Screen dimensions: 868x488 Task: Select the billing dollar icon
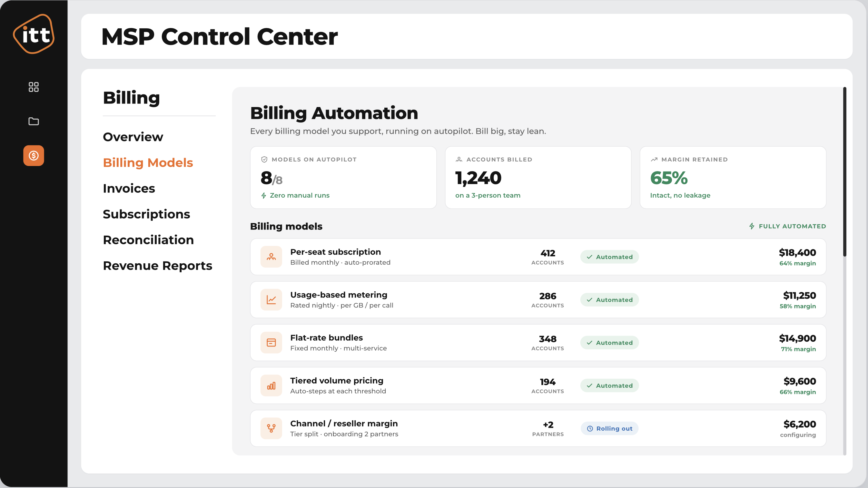coord(34,156)
